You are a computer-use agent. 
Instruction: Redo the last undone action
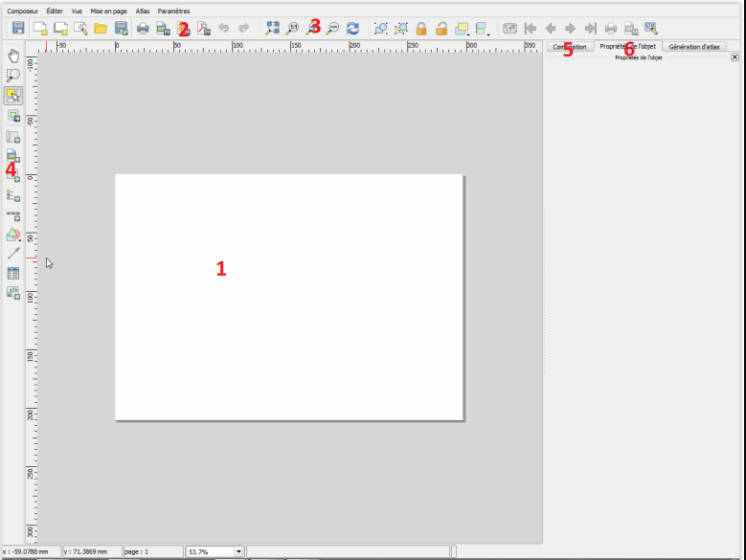pyautogui.click(x=243, y=28)
